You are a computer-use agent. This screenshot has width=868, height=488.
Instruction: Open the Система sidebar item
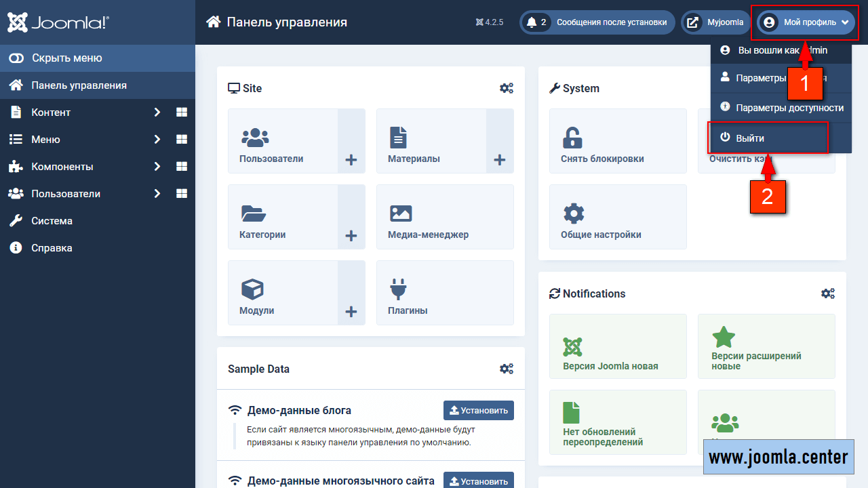52,221
